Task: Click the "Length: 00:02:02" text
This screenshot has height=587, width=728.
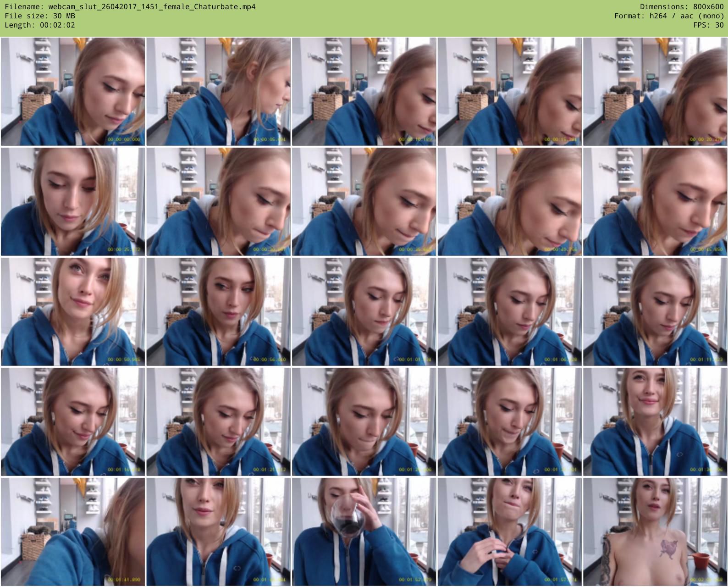Action: (40, 25)
